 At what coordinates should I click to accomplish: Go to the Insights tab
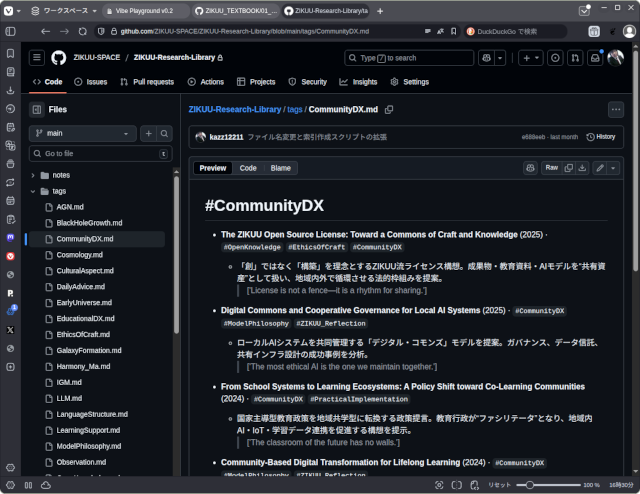pos(360,82)
